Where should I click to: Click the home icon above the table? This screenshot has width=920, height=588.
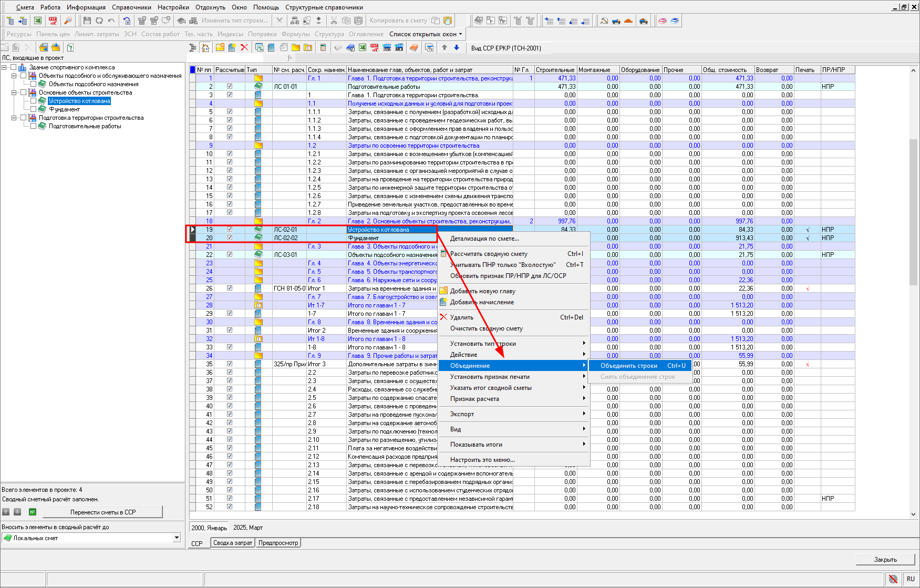205,48
